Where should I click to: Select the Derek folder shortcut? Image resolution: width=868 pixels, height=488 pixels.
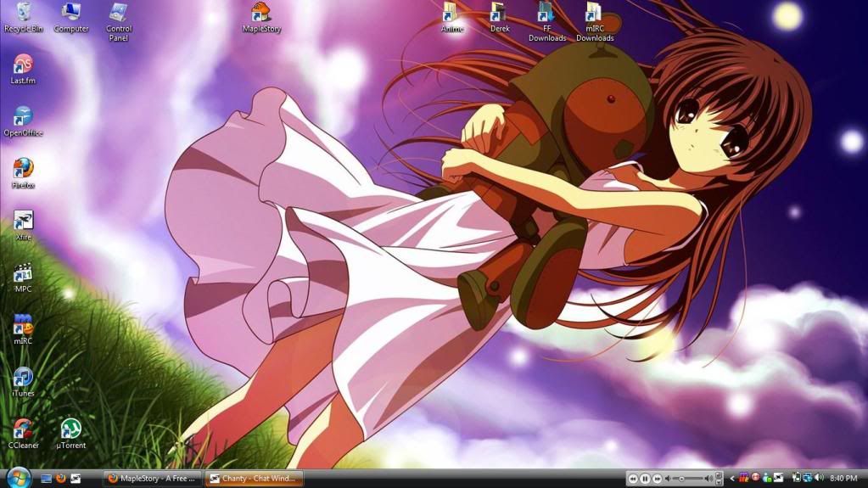(x=499, y=18)
